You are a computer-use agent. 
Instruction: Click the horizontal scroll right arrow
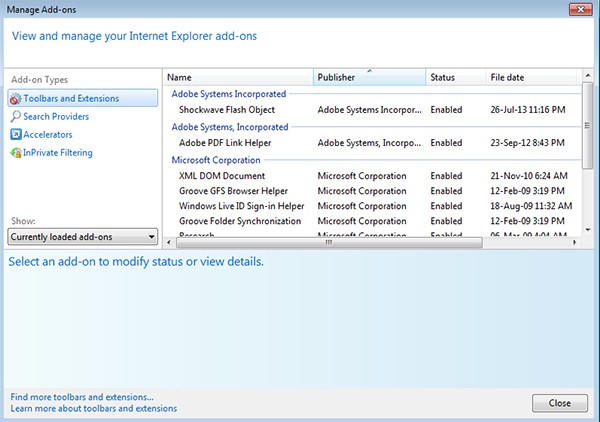point(574,242)
